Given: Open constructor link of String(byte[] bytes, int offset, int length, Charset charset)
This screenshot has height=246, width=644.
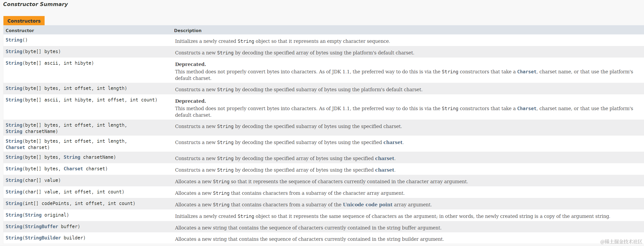Looking at the screenshot, I should coord(14,141).
